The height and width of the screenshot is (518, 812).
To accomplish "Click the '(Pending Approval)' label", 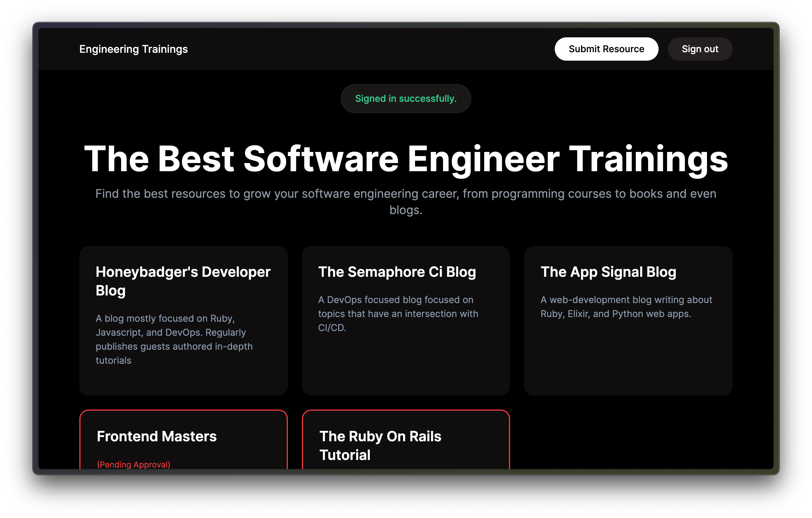I will 134,464.
